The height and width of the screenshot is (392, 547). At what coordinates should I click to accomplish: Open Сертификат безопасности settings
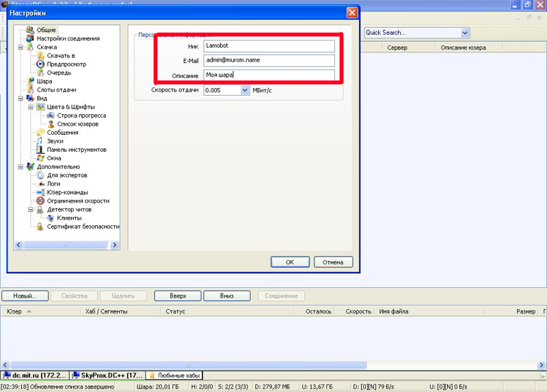tap(82, 226)
